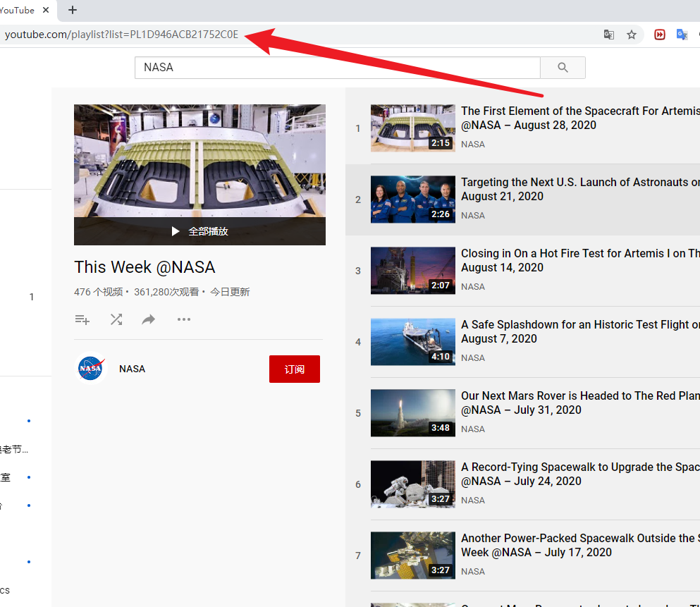
Task: Open the NASA channel name link
Action: point(132,369)
